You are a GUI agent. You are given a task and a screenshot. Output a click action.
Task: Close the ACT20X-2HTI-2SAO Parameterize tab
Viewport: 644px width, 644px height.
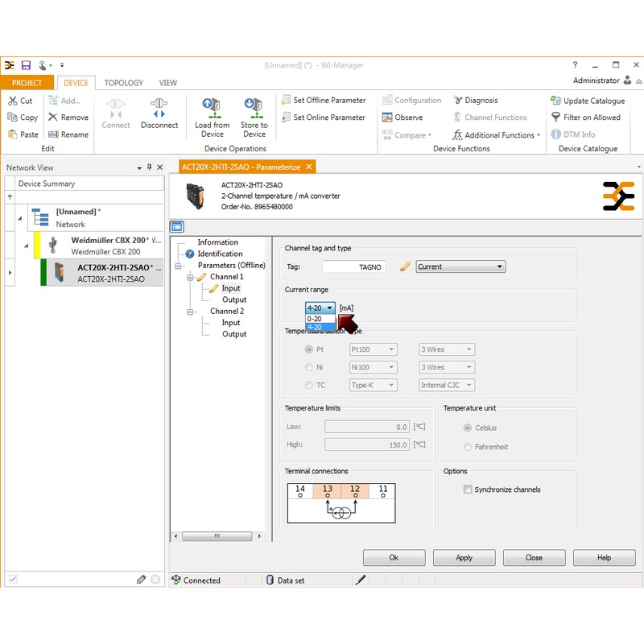point(309,167)
